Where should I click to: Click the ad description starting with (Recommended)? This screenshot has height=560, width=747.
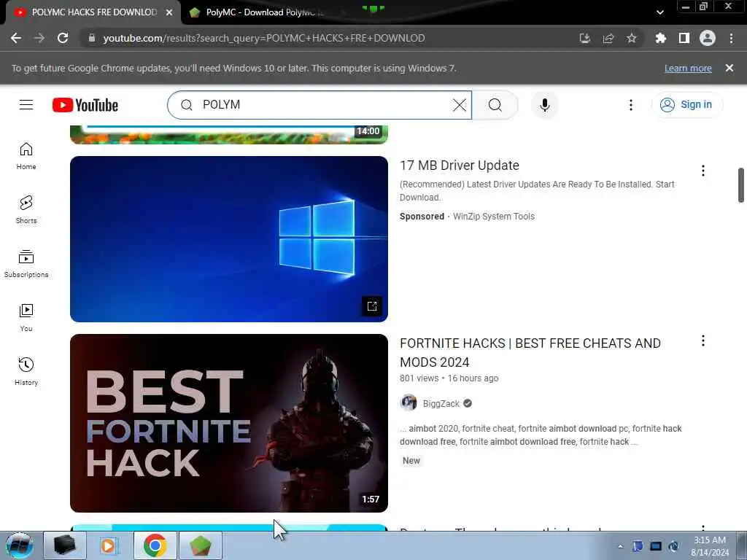click(x=537, y=190)
